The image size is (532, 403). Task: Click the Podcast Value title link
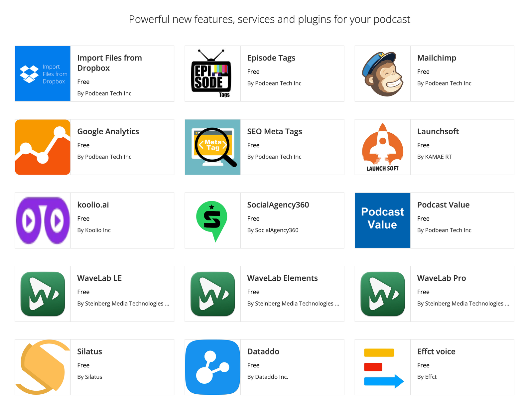[x=443, y=205]
